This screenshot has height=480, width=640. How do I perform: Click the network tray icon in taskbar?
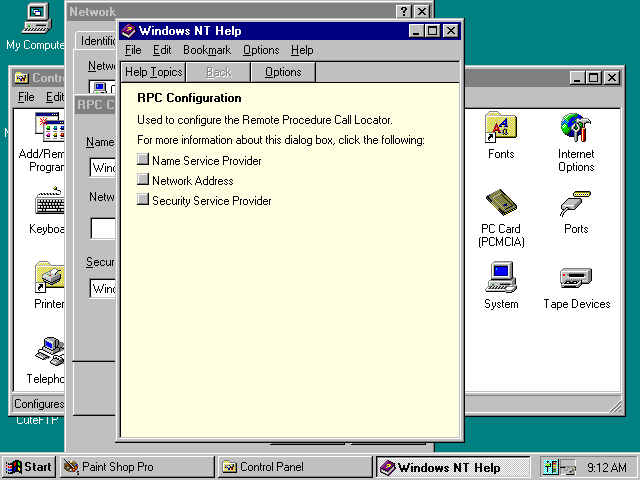[567, 467]
